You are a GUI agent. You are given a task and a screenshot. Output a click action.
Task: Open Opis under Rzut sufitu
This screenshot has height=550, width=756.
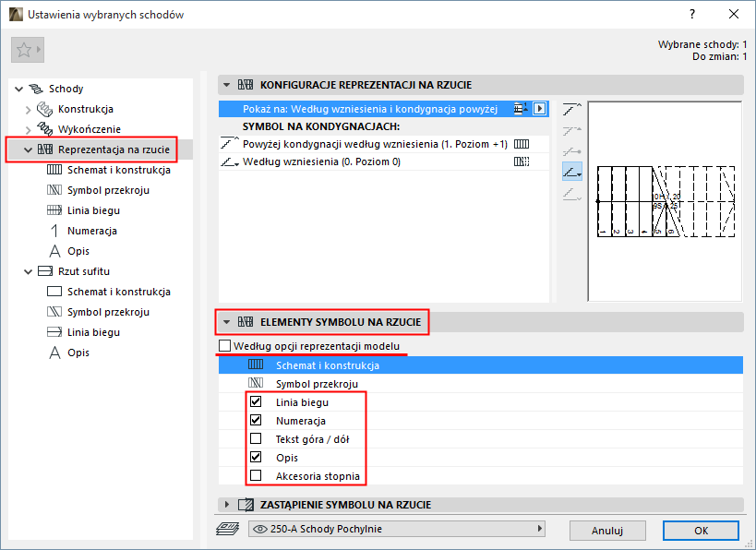point(78,353)
